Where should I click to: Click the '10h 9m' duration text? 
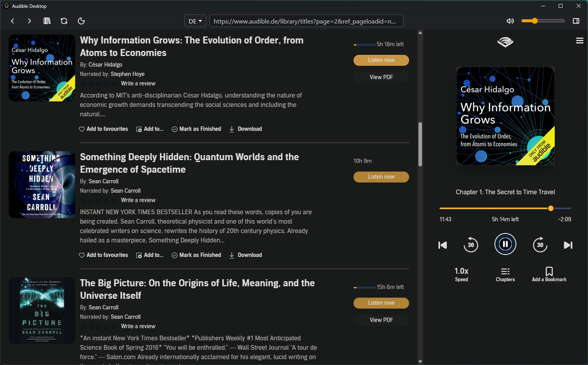click(363, 161)
